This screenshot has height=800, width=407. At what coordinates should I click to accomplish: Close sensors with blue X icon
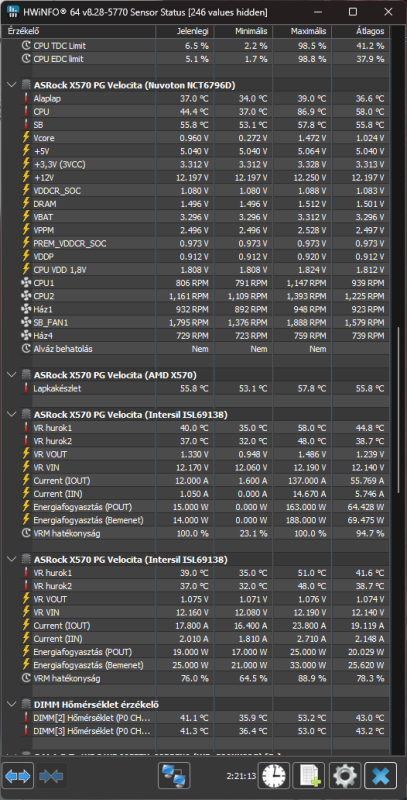click(380, 776)
